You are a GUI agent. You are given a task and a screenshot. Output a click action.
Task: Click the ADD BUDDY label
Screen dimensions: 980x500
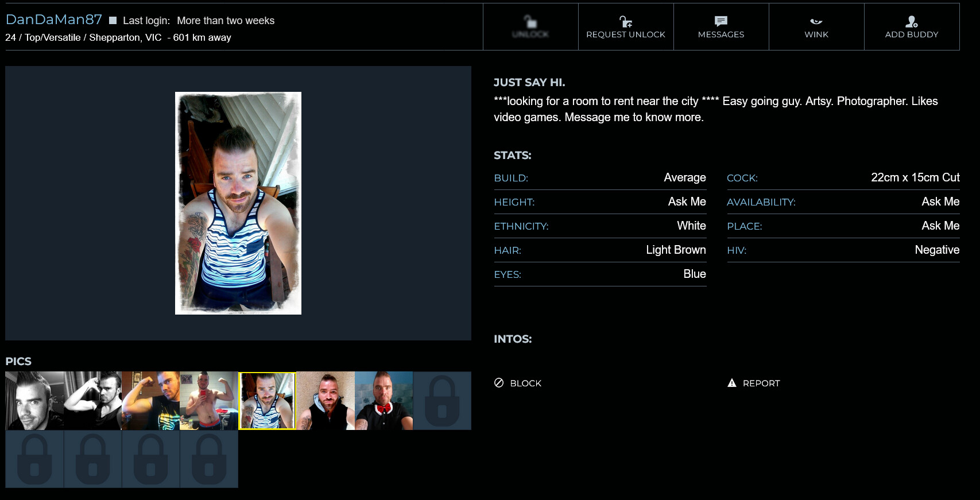912,34
